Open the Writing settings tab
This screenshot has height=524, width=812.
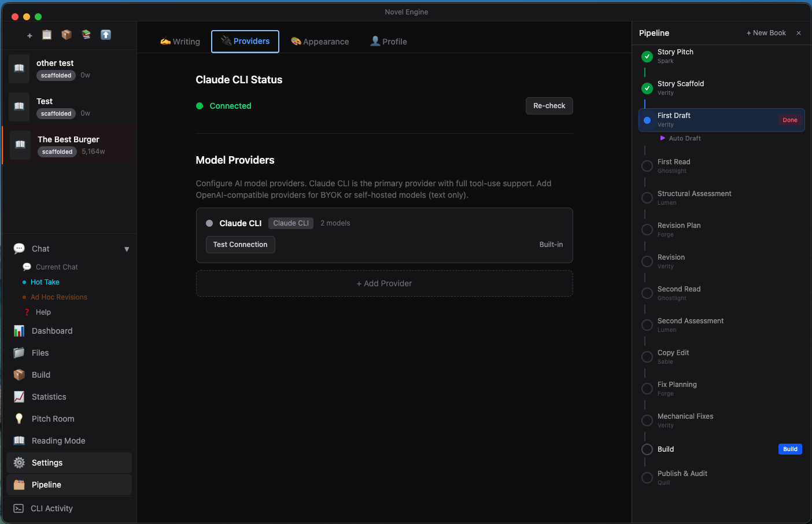coord(180,42)
